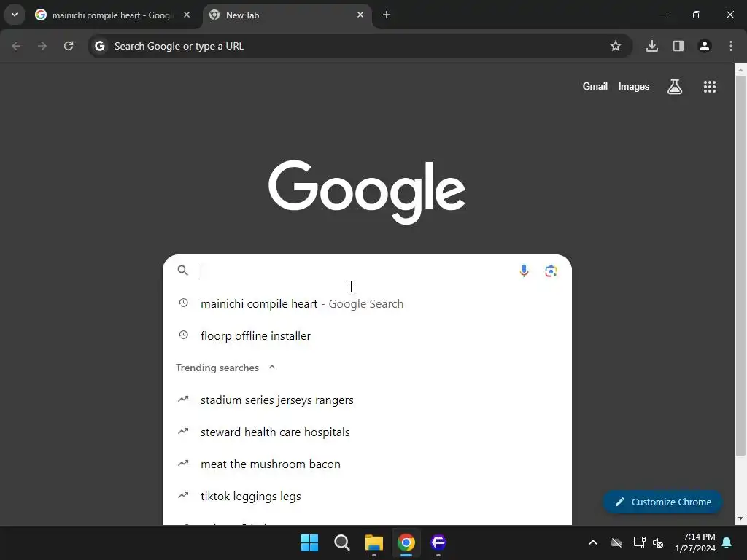Image resolution: width=747 pixels, height=560 pixels.
Task: Click the OneDrive cloud tray icon
Action: tap(616, 542)
